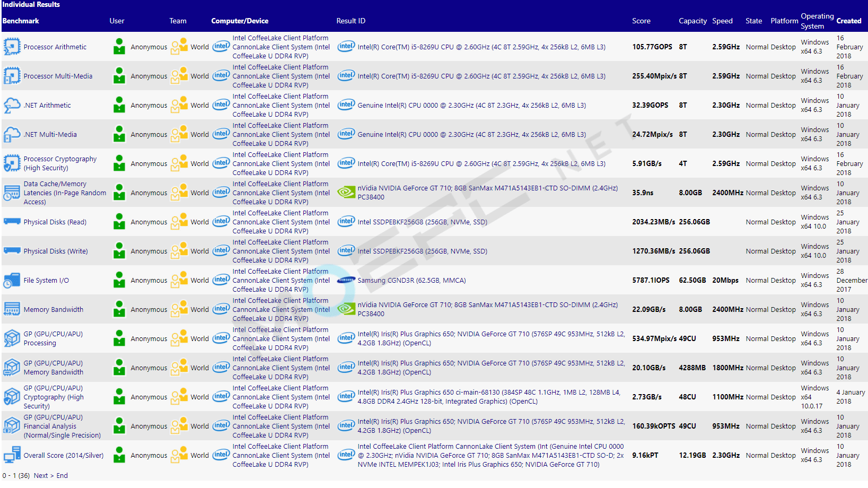Sort by the Capacity column header
This screenshot has width=868, height=488.
[692, 21]
